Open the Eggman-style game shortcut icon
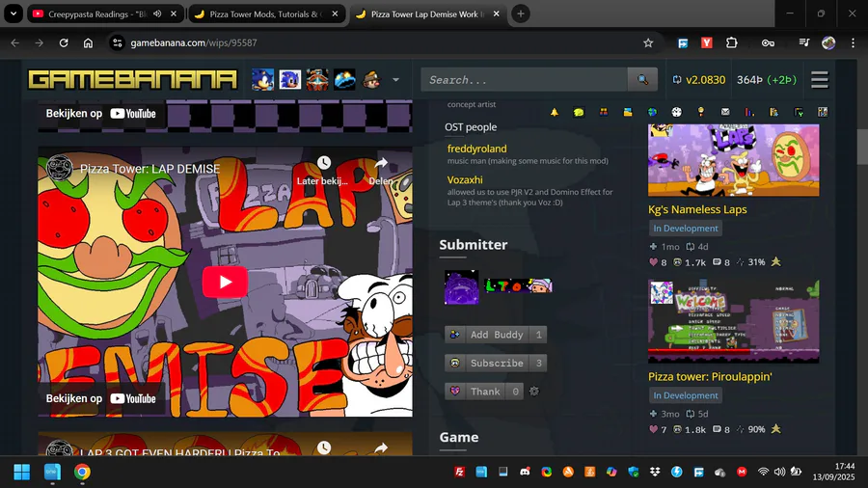The height and width of the screenshot is (488, 868). [317, 80]
